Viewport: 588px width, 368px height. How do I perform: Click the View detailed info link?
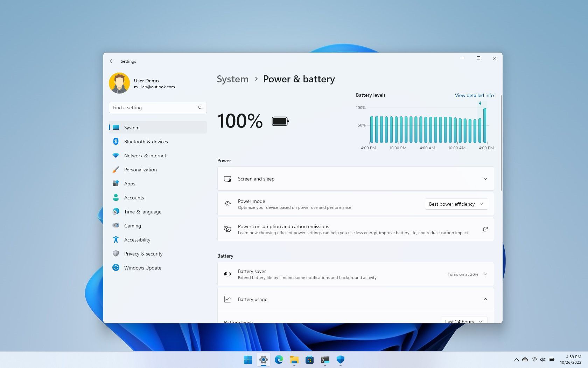474,95
